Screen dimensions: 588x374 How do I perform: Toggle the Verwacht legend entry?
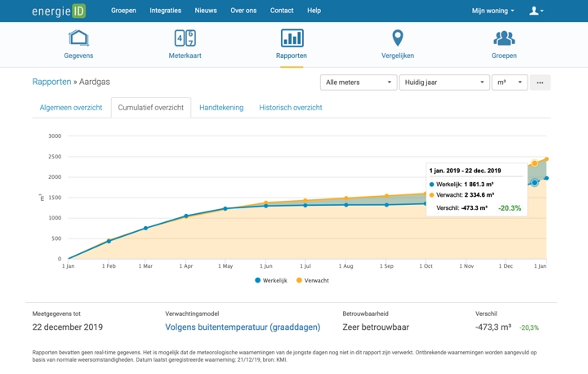click(313, 281)
